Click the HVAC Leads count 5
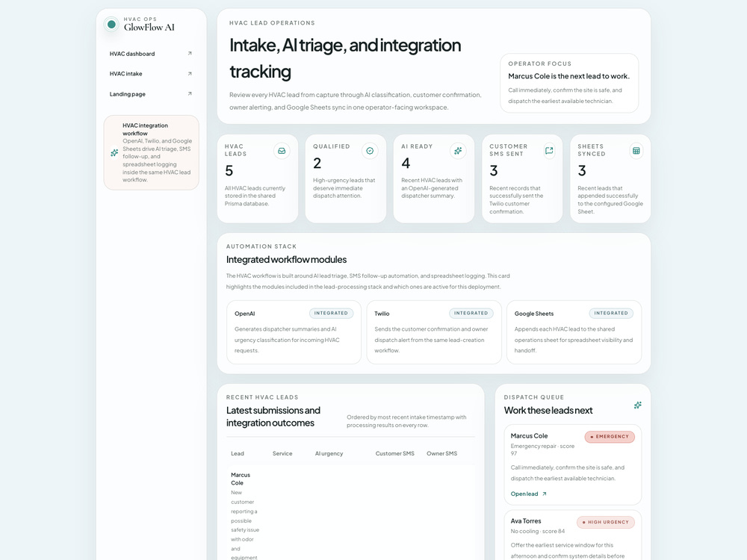The width and height of the screenshot is (747, 560). (229, 170)
